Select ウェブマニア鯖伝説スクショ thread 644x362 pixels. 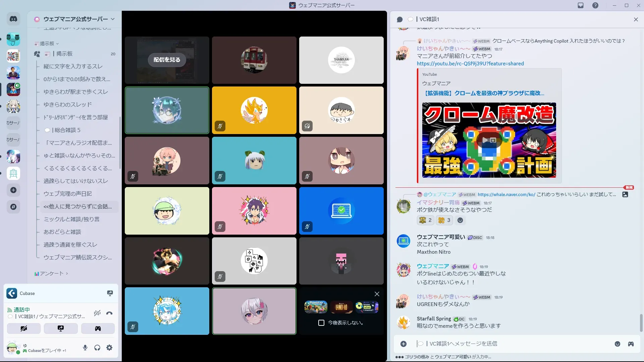[78, 257]
